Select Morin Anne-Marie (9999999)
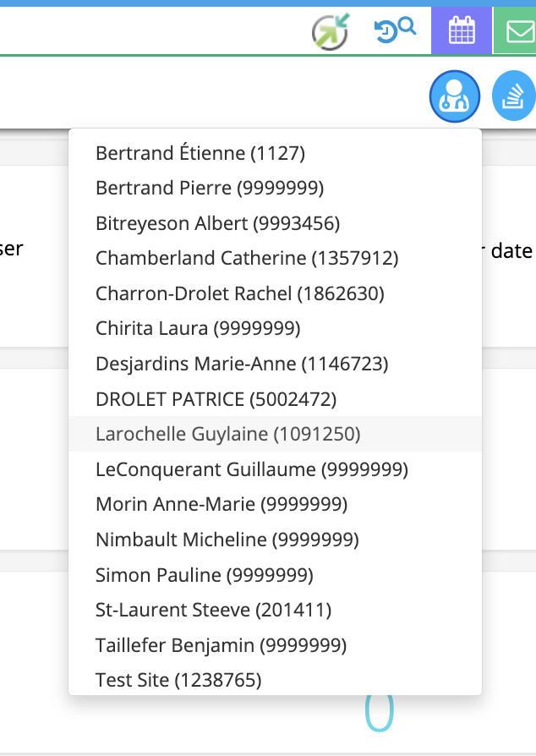 276,504
